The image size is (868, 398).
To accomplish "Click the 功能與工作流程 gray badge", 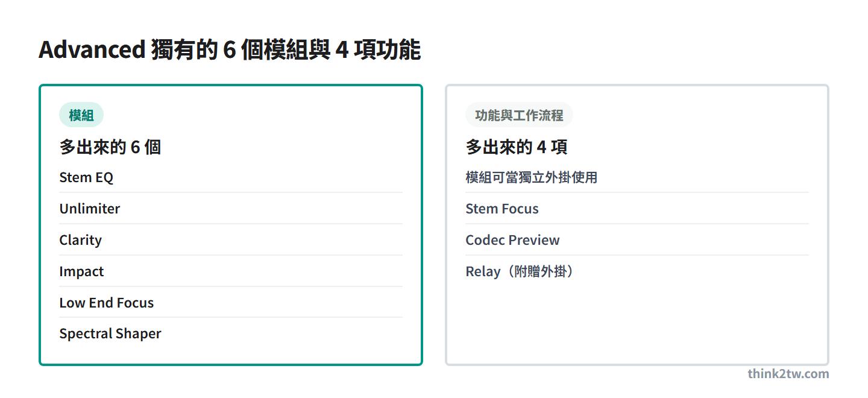I will (519, 115).
